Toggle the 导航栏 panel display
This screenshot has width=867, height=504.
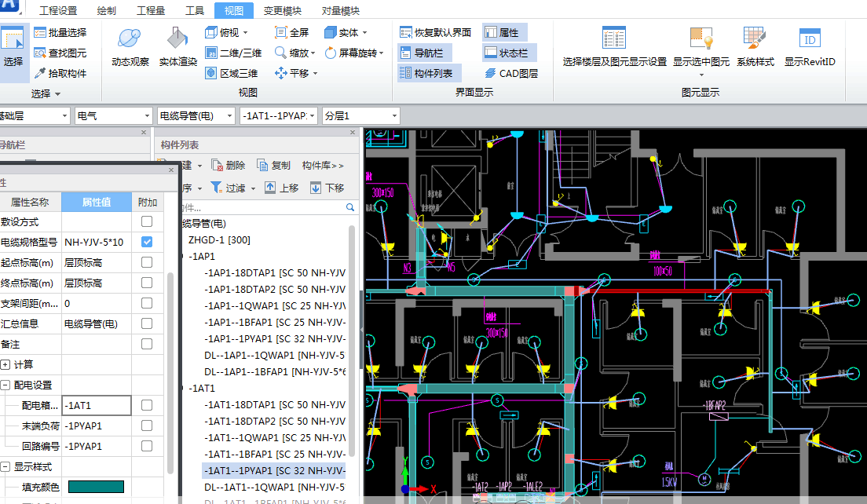425,53
